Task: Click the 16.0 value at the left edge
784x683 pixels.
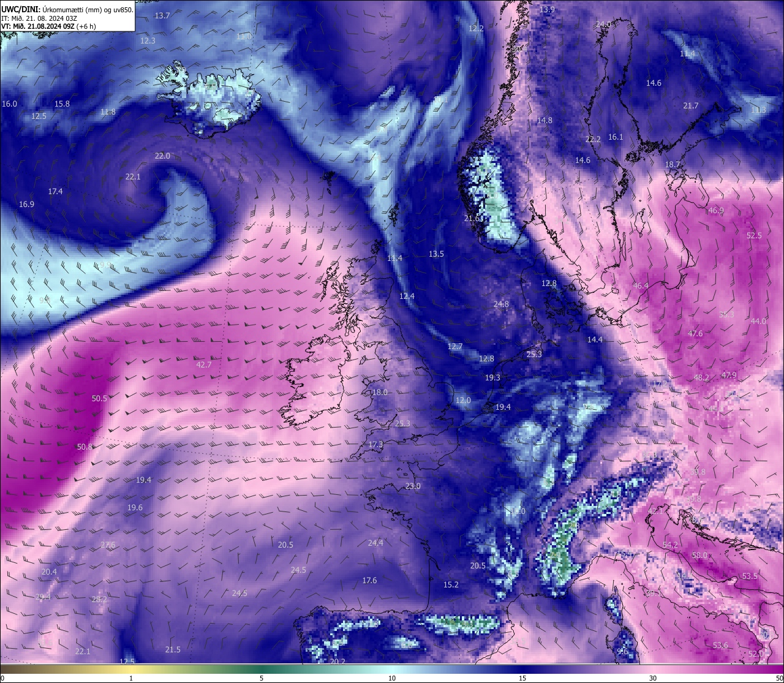Action: click(10, 104)
